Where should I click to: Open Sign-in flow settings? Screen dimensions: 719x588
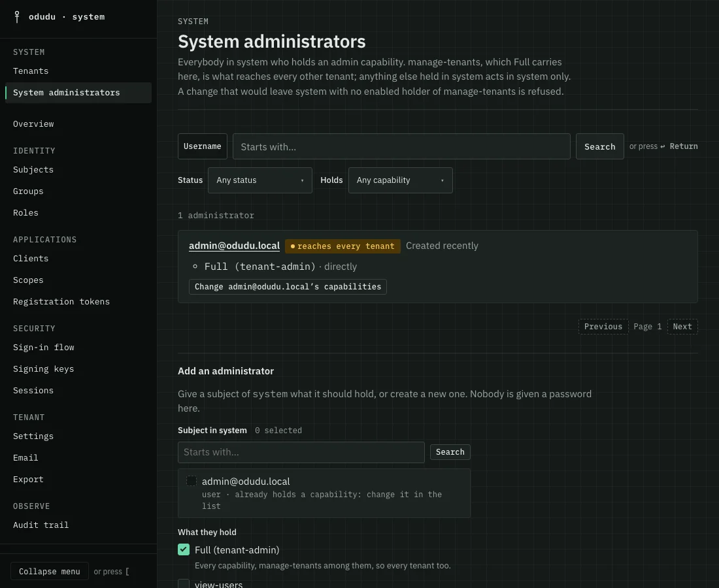[44, 348]
